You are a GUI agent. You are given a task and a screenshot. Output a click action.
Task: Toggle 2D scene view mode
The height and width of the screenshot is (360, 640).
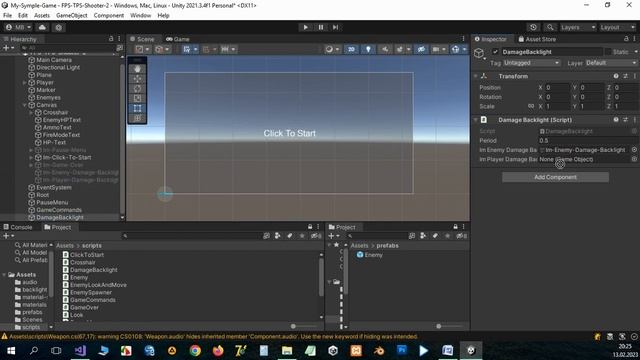(x=351, y=49)
